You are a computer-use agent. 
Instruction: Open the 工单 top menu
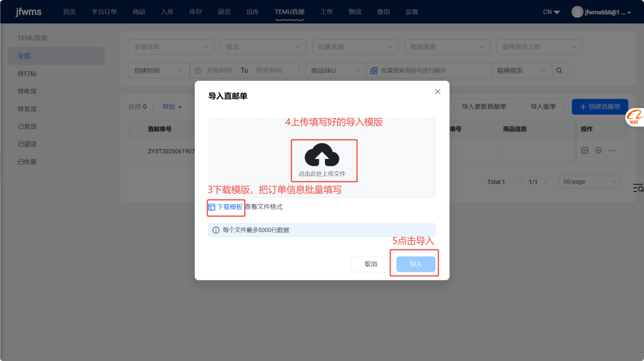point(327,12)
